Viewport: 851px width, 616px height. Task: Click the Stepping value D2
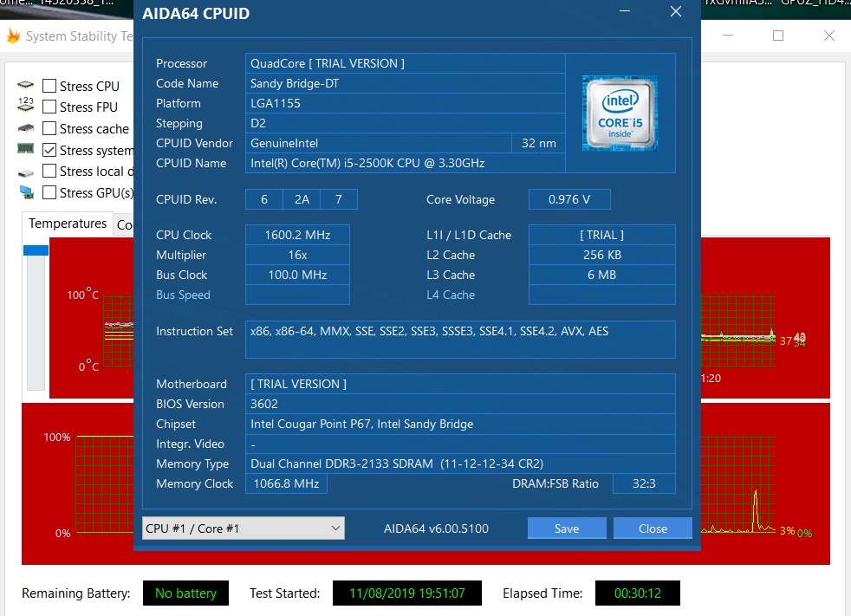point(405,123)
